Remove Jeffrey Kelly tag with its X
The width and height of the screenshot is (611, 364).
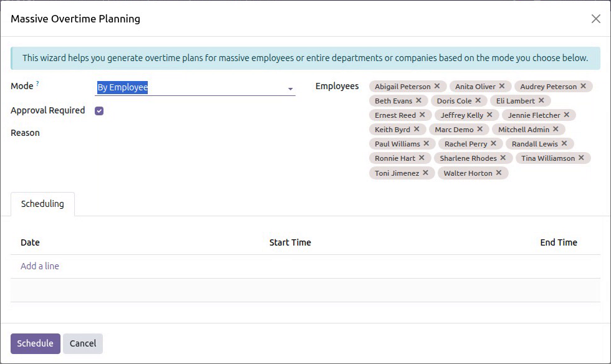490,115
